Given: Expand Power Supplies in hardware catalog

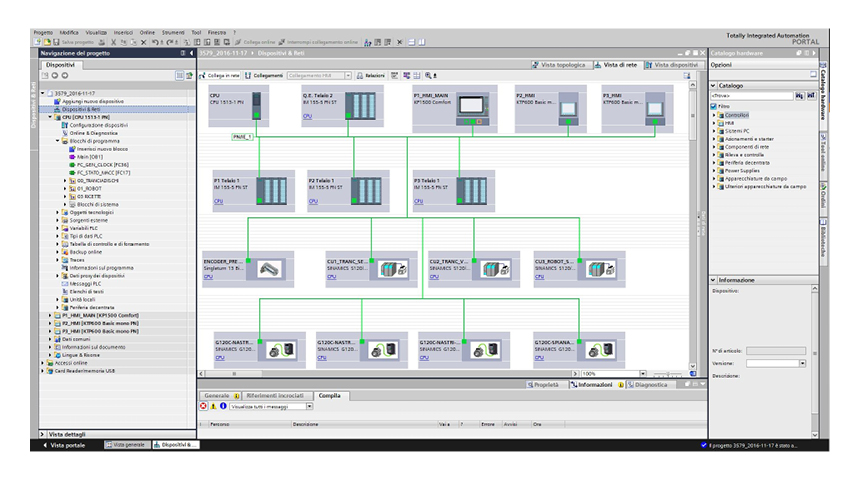Looking at the screenshot, I should click(x=715, y=171).
